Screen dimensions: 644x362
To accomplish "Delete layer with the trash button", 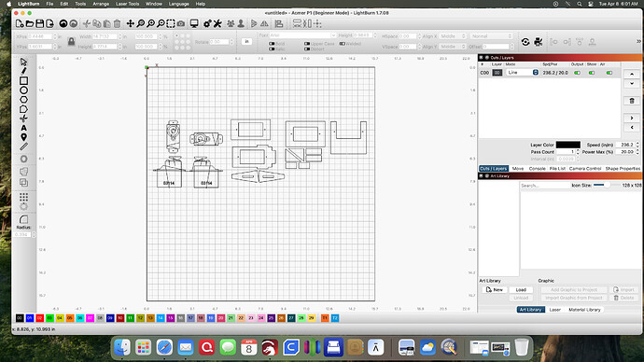I will [632, 101].
